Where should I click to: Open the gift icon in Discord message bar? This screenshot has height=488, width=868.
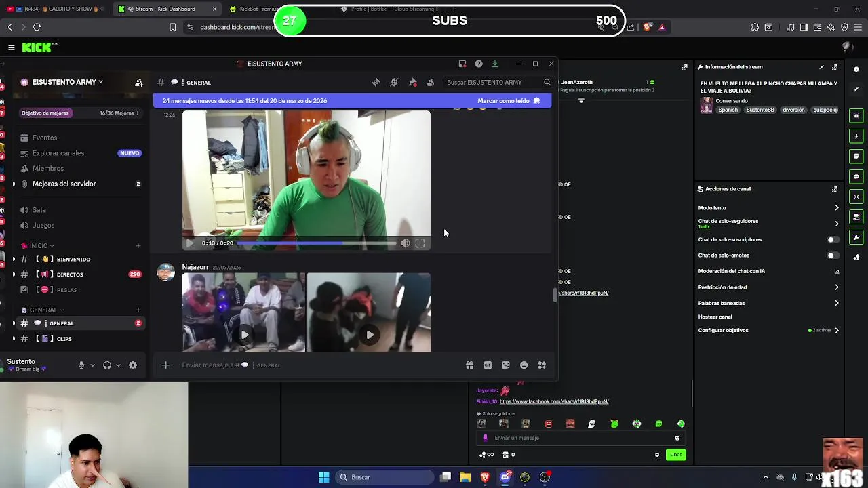click(469, 365)
